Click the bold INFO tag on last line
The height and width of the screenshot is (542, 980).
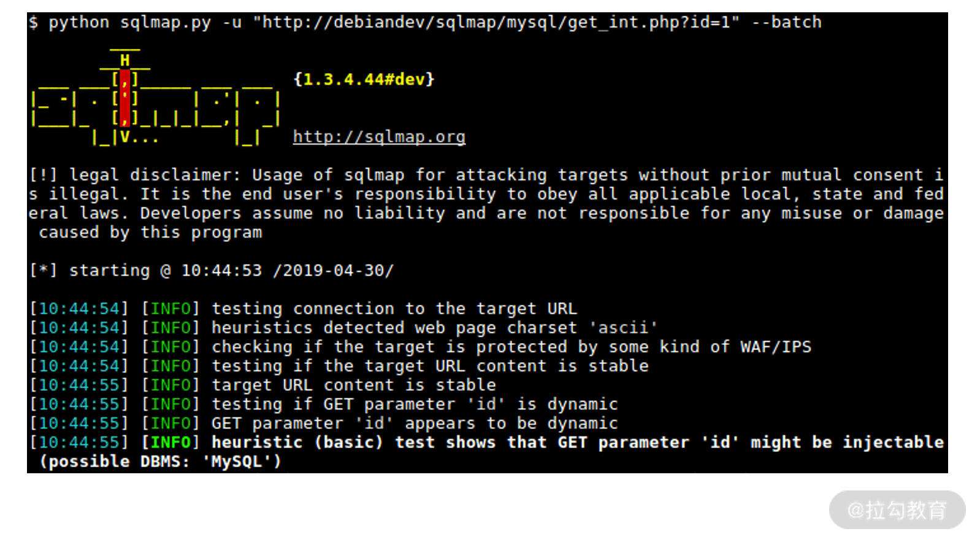click(170, 443)
